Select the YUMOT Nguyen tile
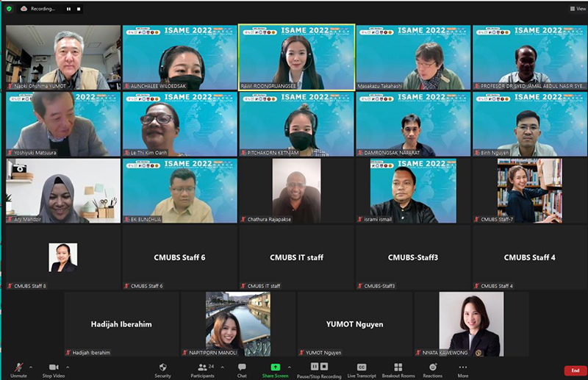Image resolution: width=588 pixels, height=380 pixels. point(355,324)
